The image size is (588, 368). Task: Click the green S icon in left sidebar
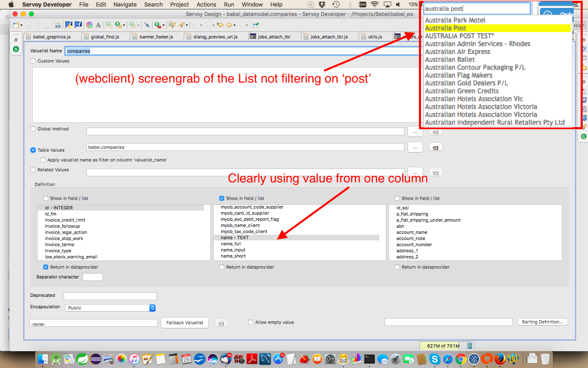coord(16,49)
